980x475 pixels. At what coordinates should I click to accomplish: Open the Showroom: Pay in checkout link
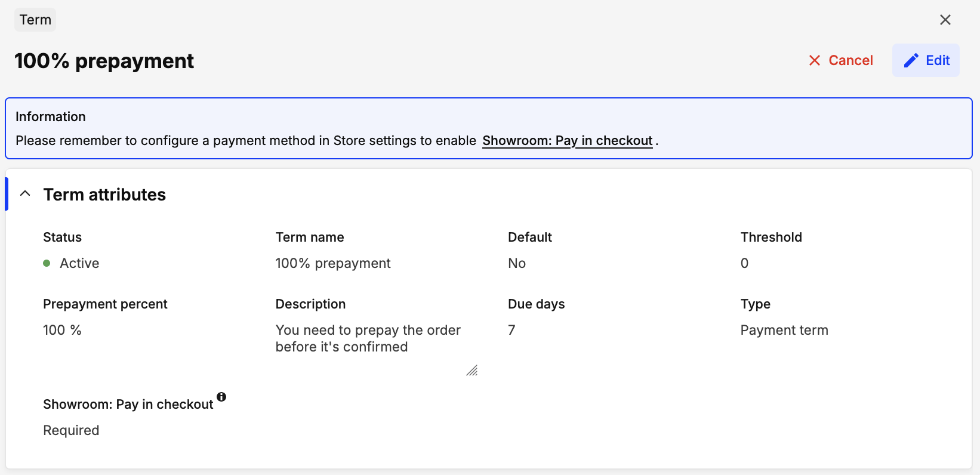point(567,141)
